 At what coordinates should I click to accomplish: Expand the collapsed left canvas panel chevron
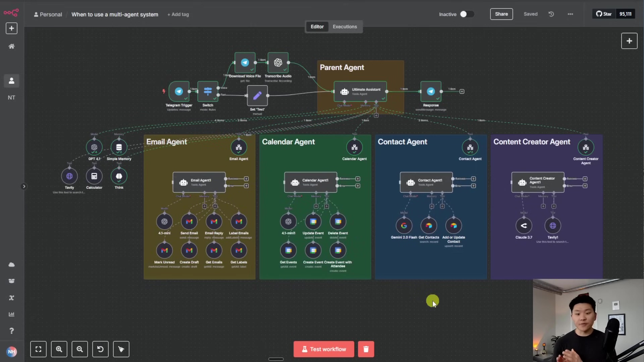(x=24, y=186)
